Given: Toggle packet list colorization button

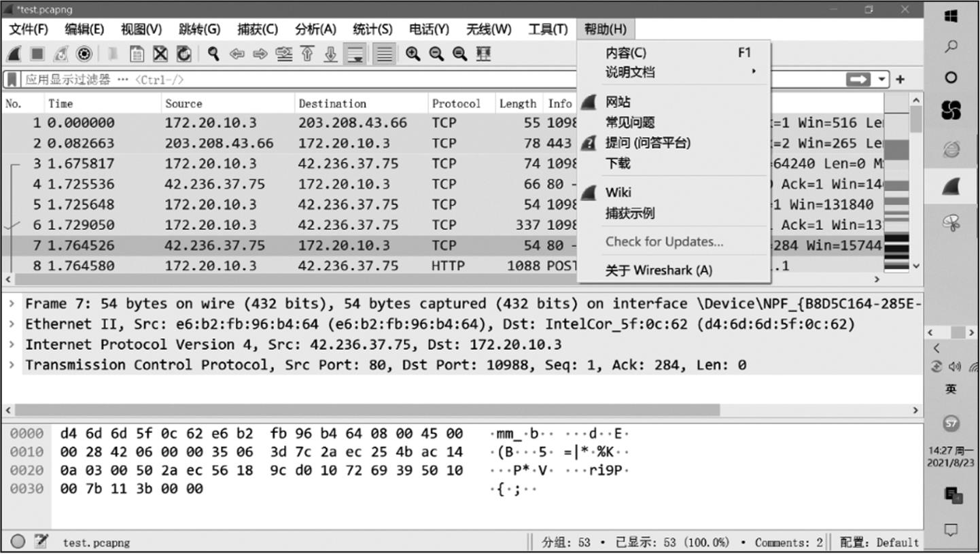Looking at the screenshot, I should pyautogui.click(x=385, y=54).
